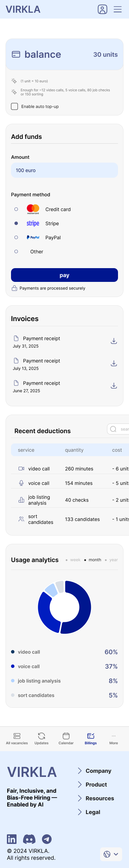Image resolution: width=129 pixels, height=868 pixels.
Task: Download the July 31, 2025 receipt
Action: click(x=114, y=341)
